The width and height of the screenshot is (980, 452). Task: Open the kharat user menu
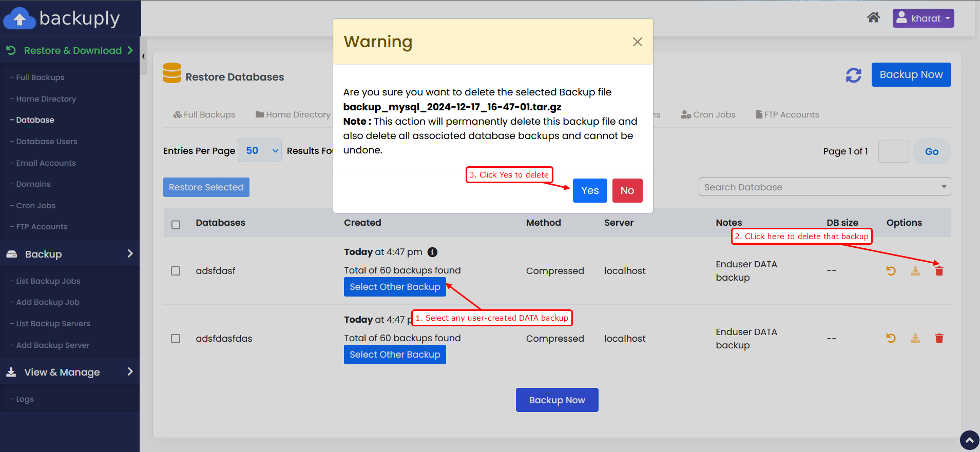[923, 18]
